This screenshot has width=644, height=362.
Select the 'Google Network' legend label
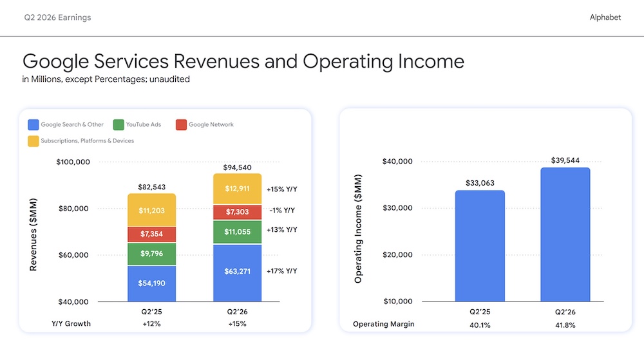211,124
